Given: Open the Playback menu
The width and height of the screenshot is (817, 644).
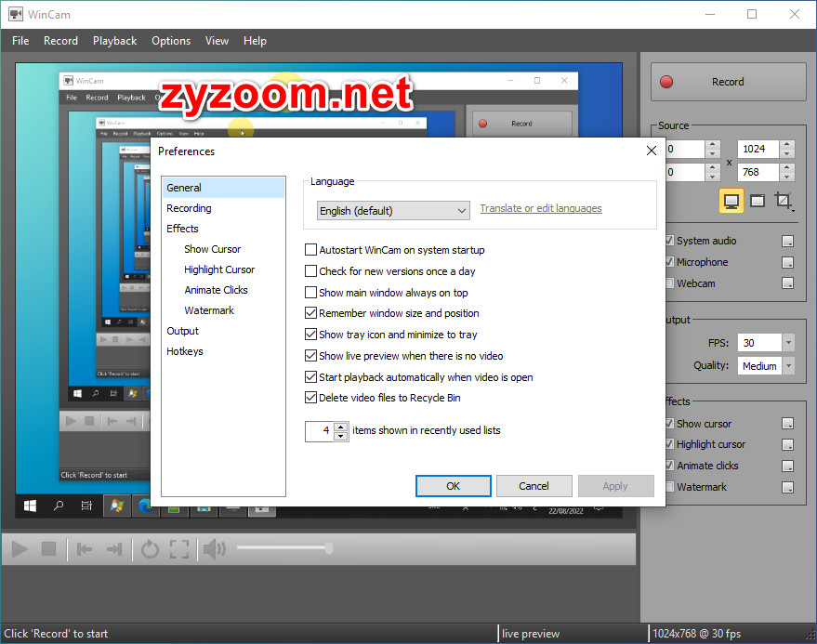Looking at the screenshot, I should 114,41.
